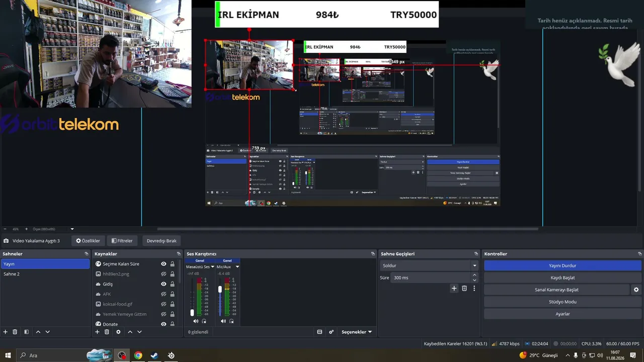Click the Devredışı Bırak button
The width and height of the screenshot is (644, 362).
(162, 241)
